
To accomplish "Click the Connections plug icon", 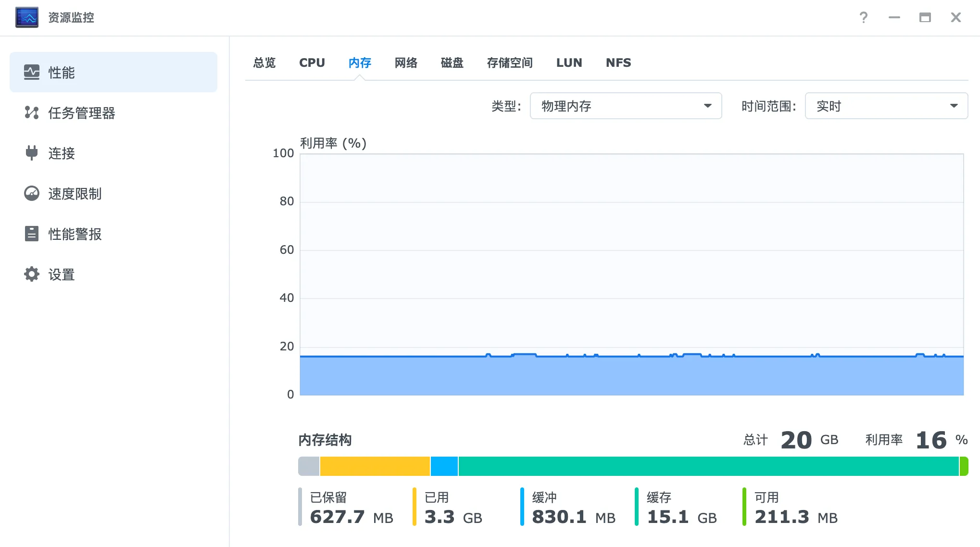I will pos(32,153).
